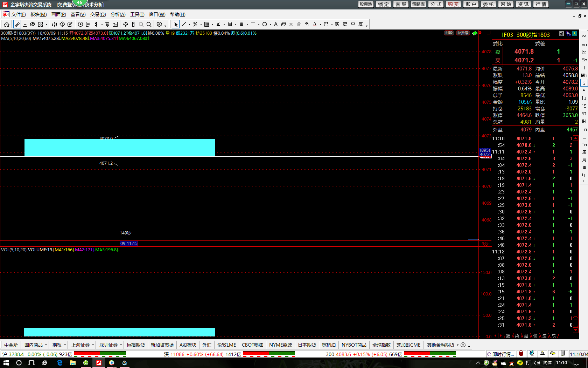Viewport: 588px width, 368px height.
Task: Go to the home page icon
Action: click(x=7, y=24)
